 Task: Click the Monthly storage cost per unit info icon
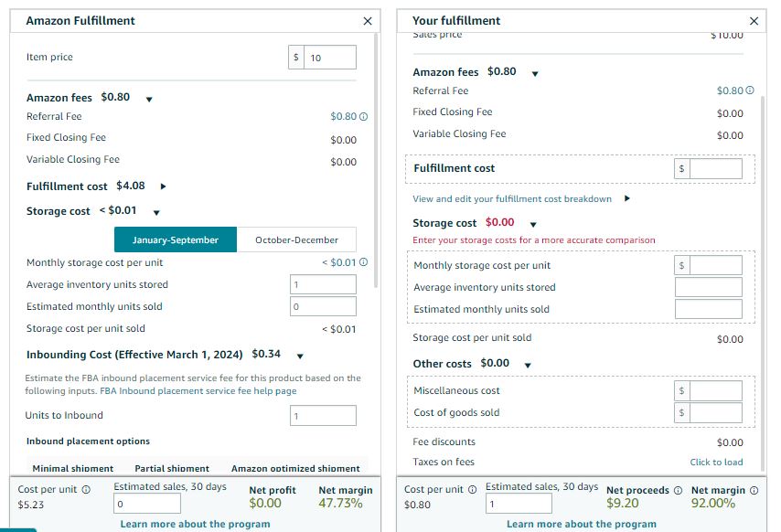(x=366, y=261)
